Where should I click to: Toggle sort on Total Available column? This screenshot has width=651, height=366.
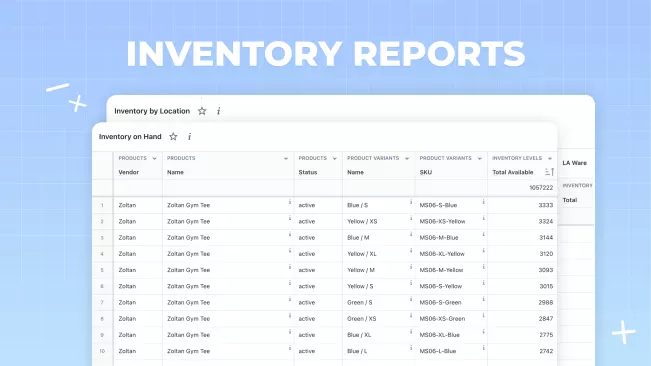coord(549,172)
